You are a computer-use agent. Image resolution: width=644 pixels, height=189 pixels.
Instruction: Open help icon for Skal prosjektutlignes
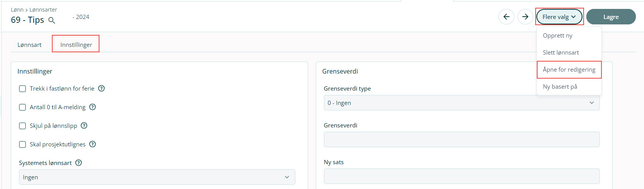pyautogui.click(x=92, y=144)
